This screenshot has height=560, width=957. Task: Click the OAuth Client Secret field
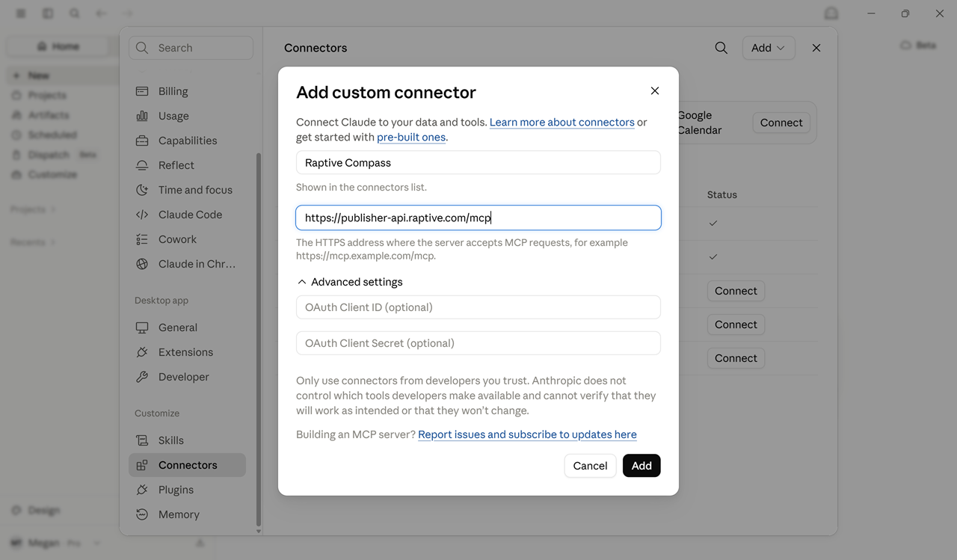pyautogui.click(x=478, y=343)
